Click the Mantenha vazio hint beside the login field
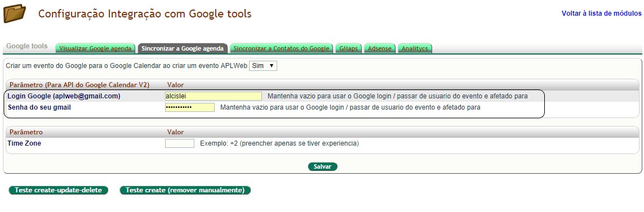 click(x=398, y=96)
